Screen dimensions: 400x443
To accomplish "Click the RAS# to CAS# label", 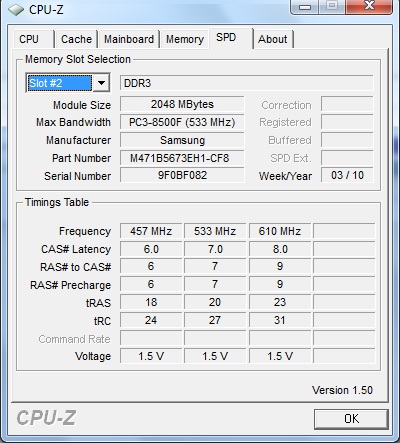I will (x=75, y=267).
